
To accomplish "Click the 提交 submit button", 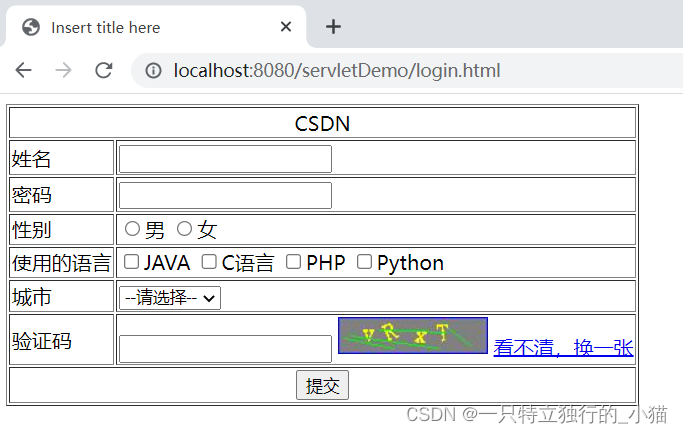I will click(x=322, y=386).
